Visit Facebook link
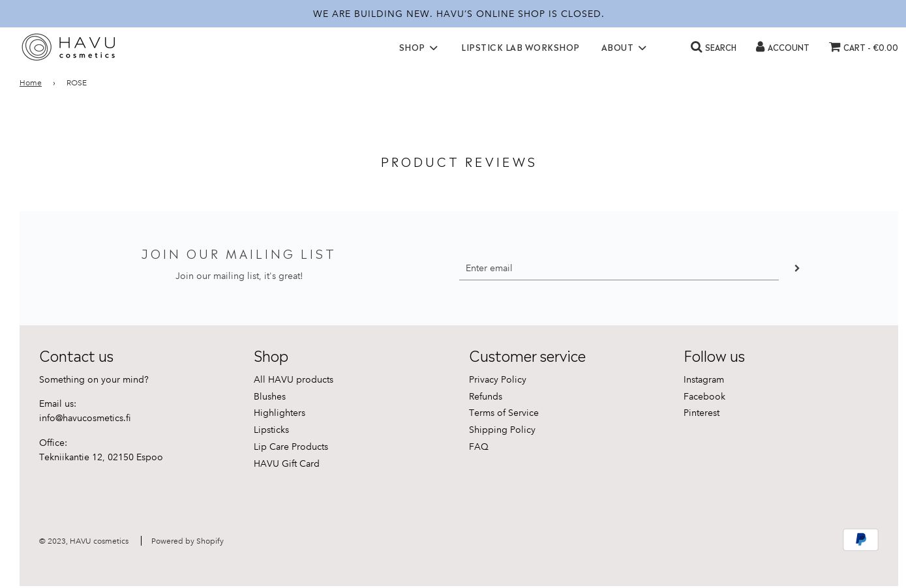The image size is (906, 588). pyautogui.click(x=704, y=396)
